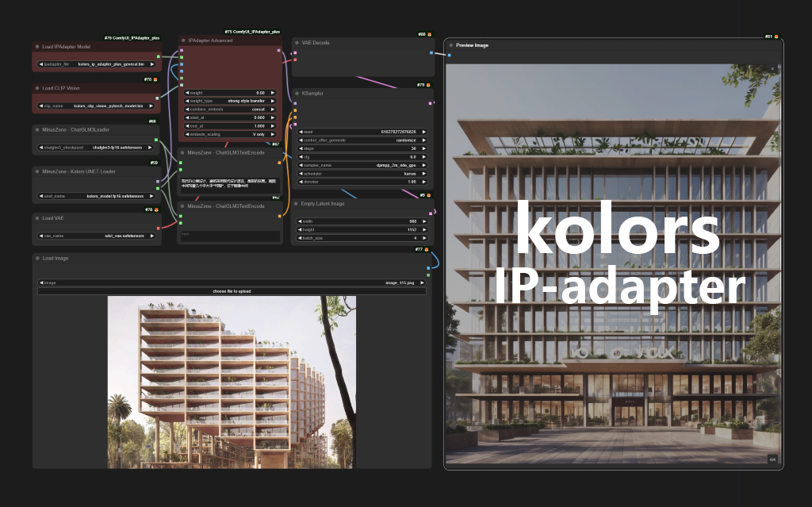
Task: Open the image file dropdown in Load Image
Action: (x=232, y=283)
